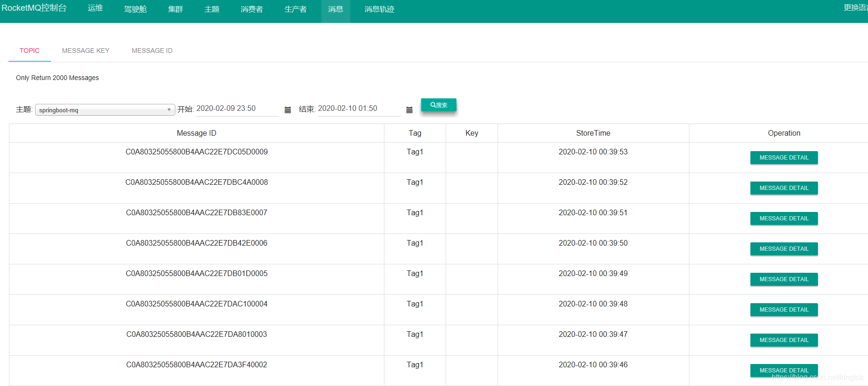868x386 pixels.
Task: Select message ID C0A80325055800B4AAC22E7DB01D0005
Action: click(x=196, y=274)
